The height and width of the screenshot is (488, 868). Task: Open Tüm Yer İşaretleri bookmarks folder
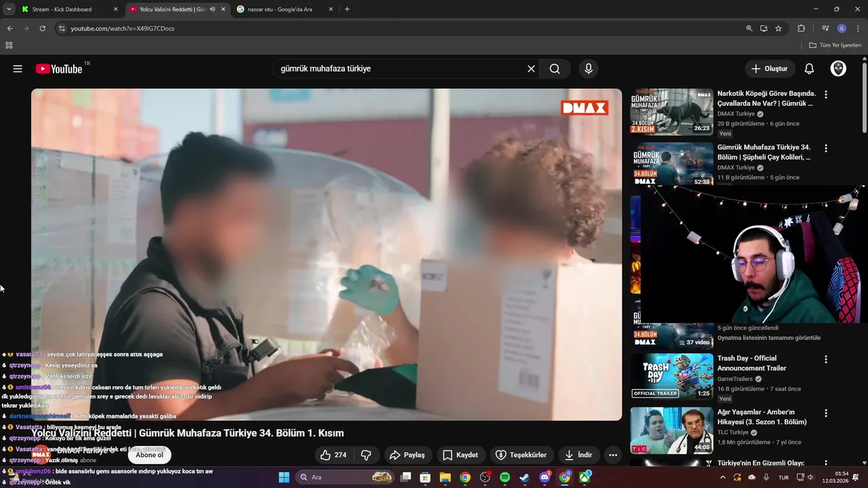[x=835, y=45]
